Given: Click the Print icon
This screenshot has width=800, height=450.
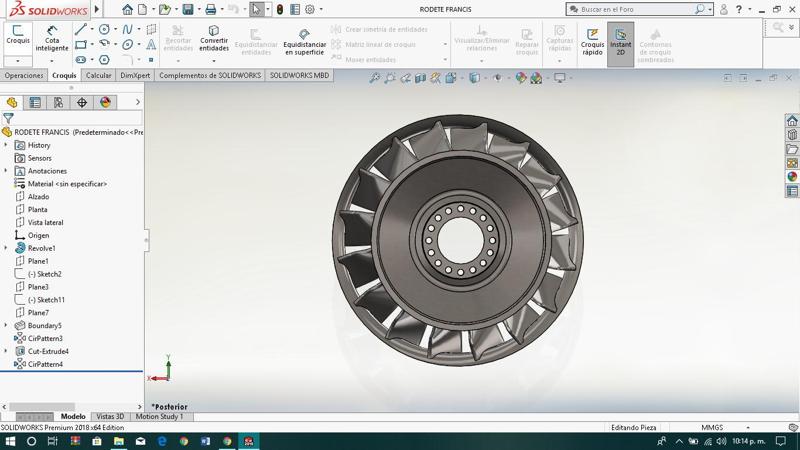Looking at the screenshot, I should point(210,9).
